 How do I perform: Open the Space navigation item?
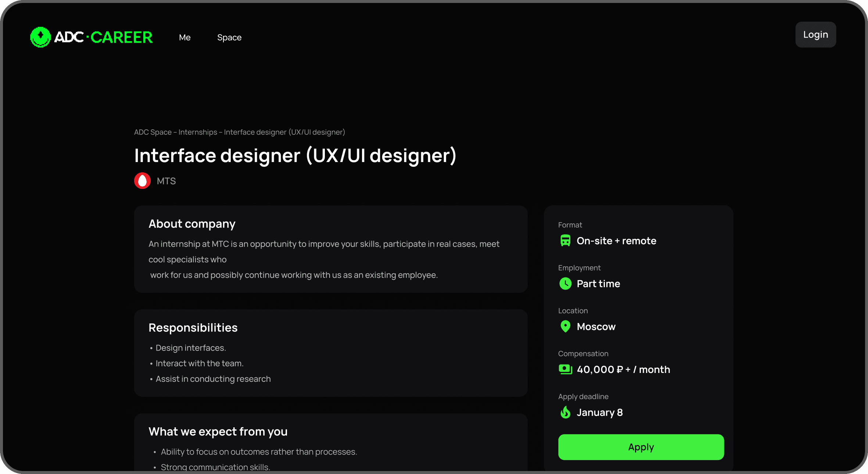(x=229, y=37)
